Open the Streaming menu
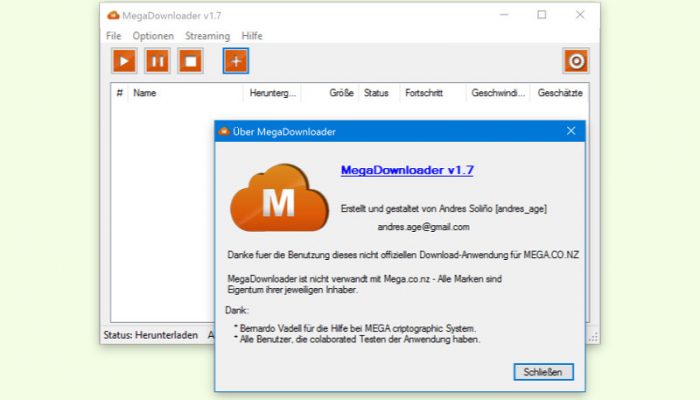 [x=208, y=36]
